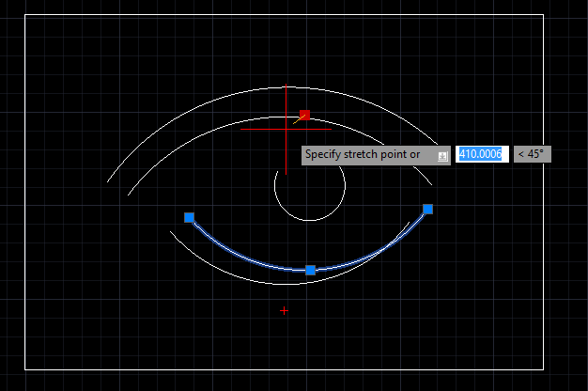The height and width of the screenshot is (391, 588).
Task: Select the left endpoint grip of the arc
Action: [189, 218]
